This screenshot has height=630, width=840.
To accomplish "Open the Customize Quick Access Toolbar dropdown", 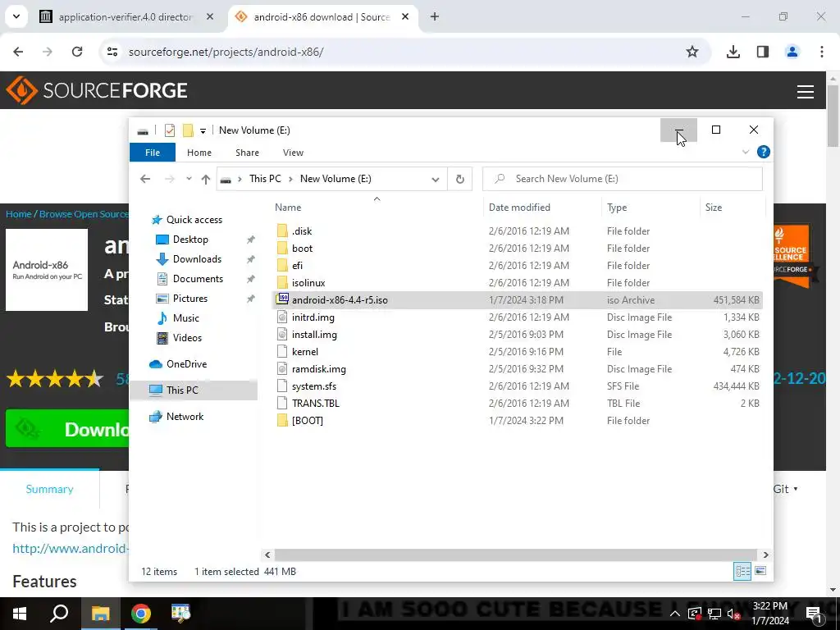I will point(203,130).
